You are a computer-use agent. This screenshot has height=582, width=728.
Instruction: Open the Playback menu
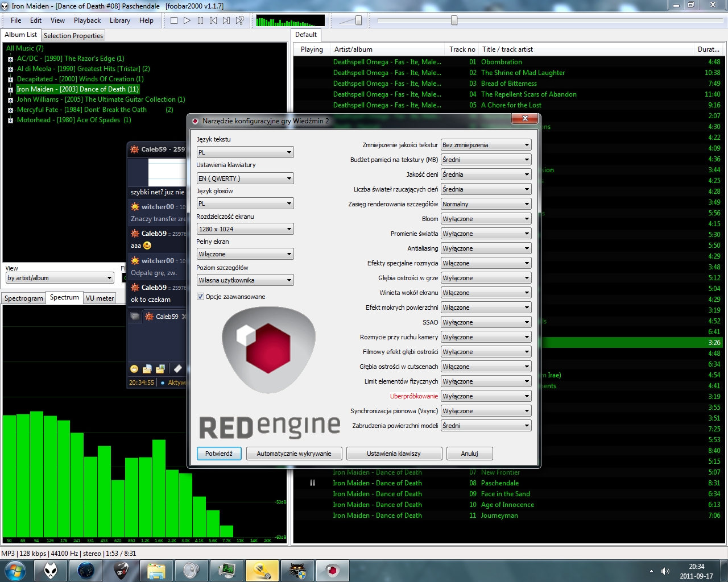click(x=87, y=20)
